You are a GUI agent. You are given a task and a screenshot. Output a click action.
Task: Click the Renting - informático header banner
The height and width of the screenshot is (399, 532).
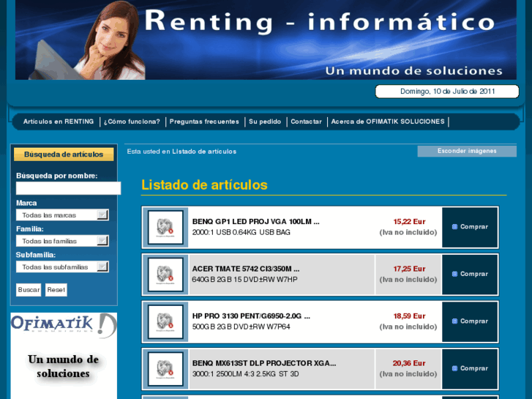266,40
